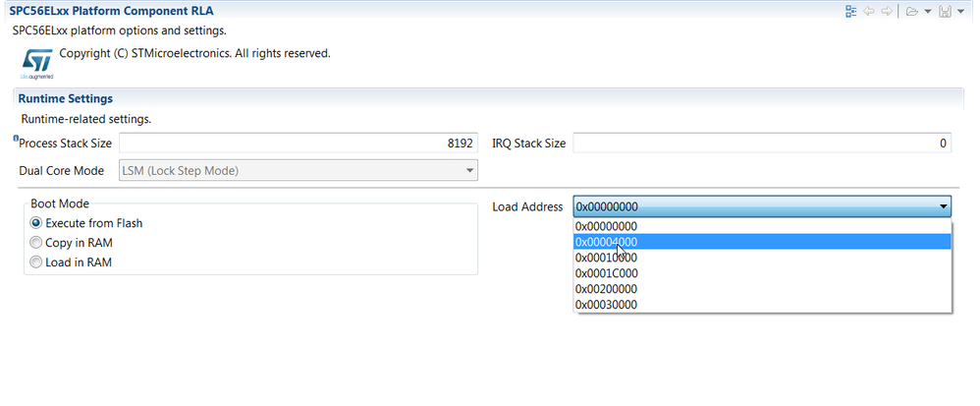Viewport: 980px width, 406px height.
Task: Click the Dual Core Mode label
Action: click(61, 170)
